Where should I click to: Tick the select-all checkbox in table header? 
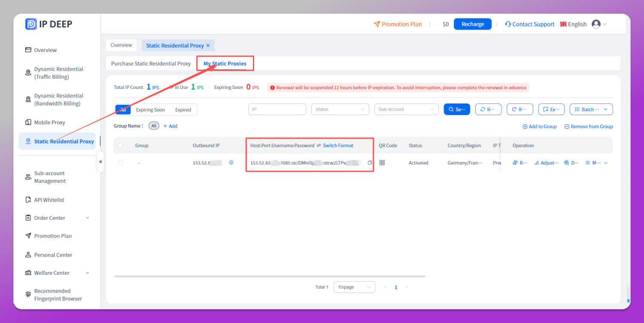120,146
